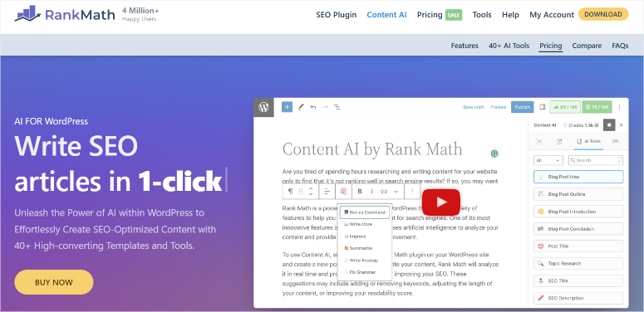Select the Topic Research tool
This screenshot has width=644, height=312.
(578, 263)
